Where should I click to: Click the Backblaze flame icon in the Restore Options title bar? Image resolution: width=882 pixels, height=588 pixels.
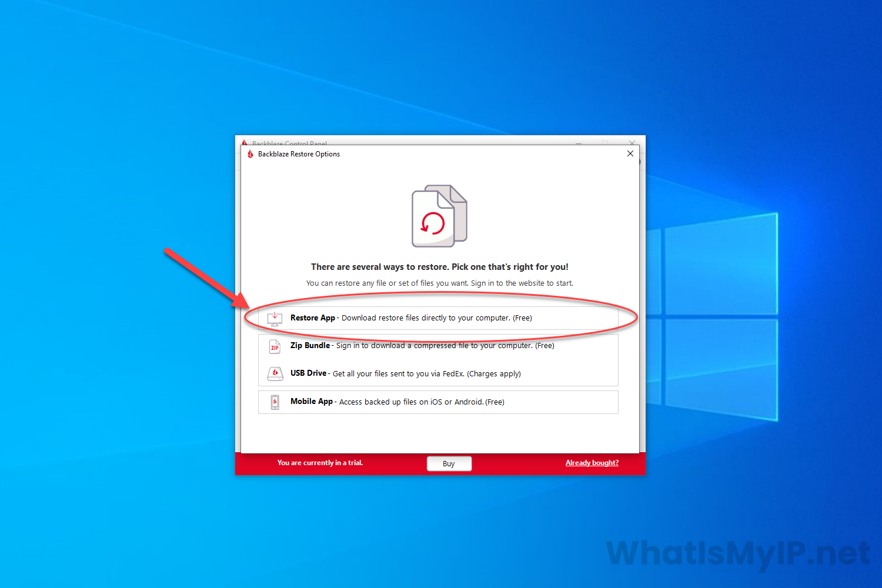click(x=250, y=154)
